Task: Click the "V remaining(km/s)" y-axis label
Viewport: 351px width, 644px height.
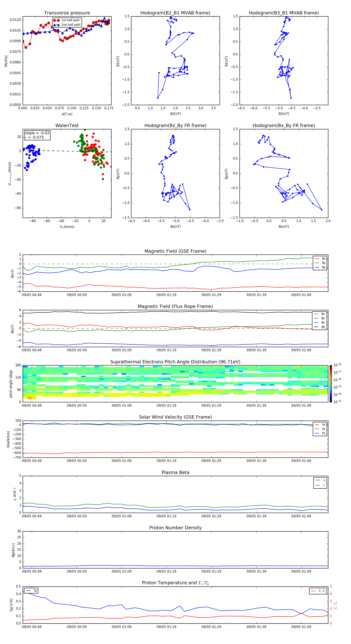Action: (x=10, y=173)
